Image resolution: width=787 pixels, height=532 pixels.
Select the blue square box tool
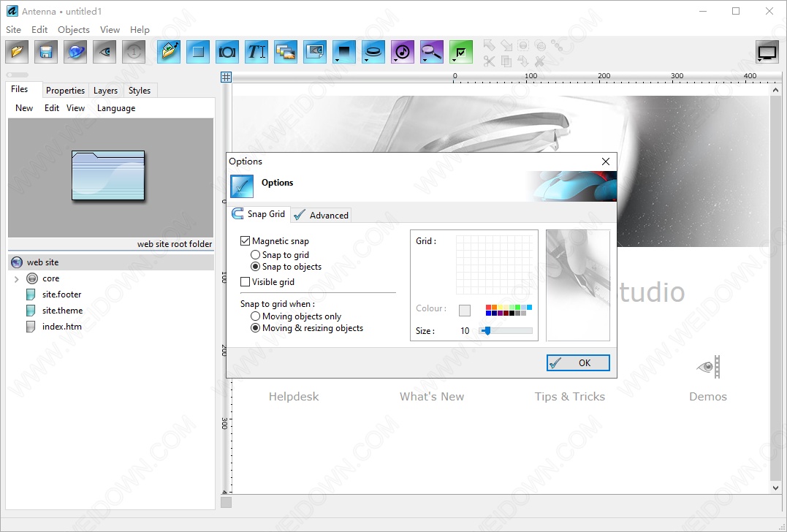[198, 52]
